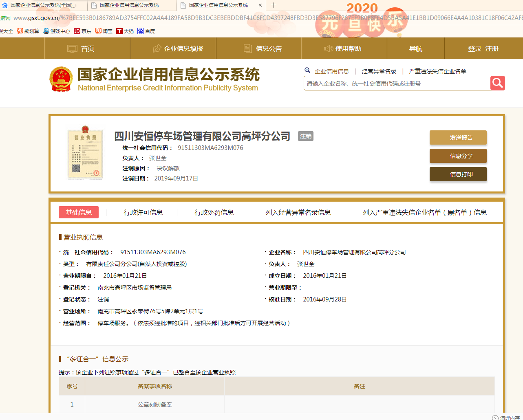
Task: Switch to 行政处罚信息 tab
Action: coord(214,212)
